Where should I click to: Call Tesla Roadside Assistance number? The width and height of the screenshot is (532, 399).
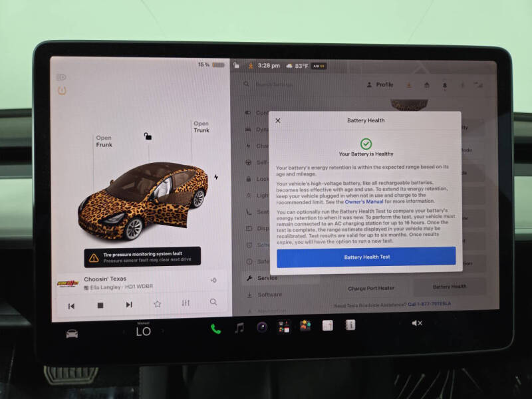click(x=429, y=304)
